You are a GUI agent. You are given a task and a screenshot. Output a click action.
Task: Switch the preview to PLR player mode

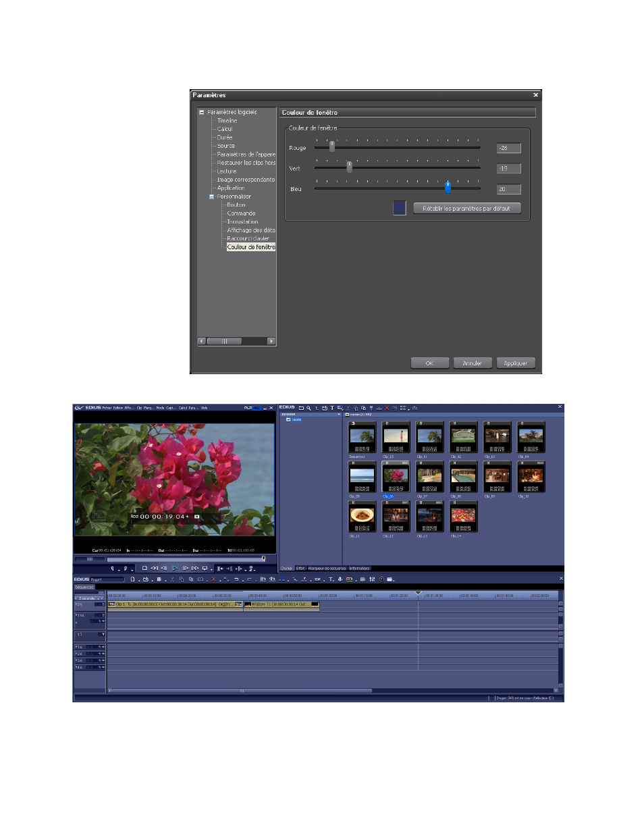tap(248, 407)
